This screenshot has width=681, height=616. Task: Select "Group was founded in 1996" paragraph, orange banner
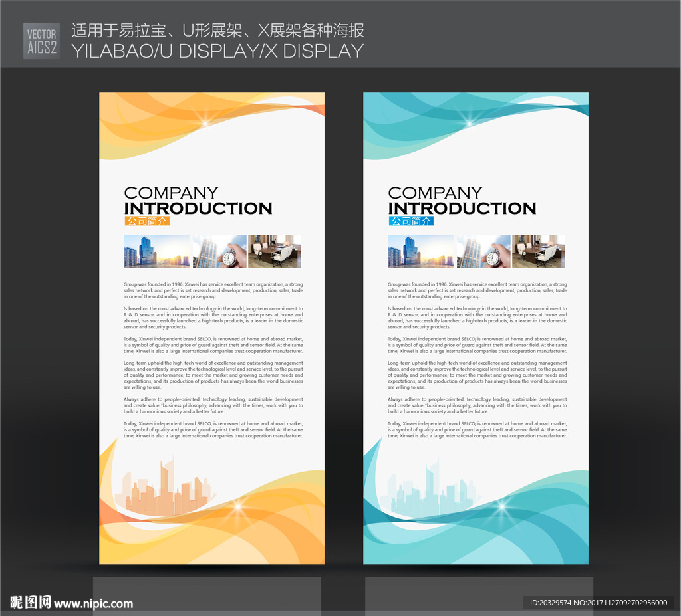tap(213, 290)
